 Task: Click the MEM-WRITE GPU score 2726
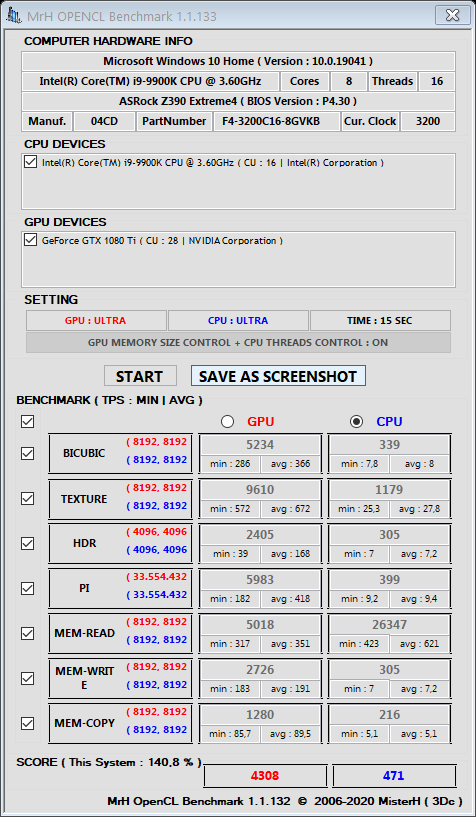tap(260, 670)
